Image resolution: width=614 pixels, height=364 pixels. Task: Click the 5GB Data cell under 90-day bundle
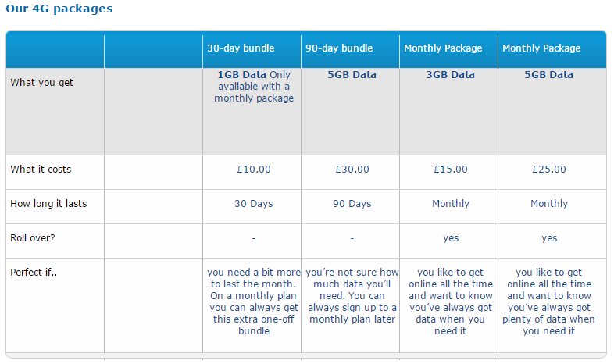tap(352, 75)
